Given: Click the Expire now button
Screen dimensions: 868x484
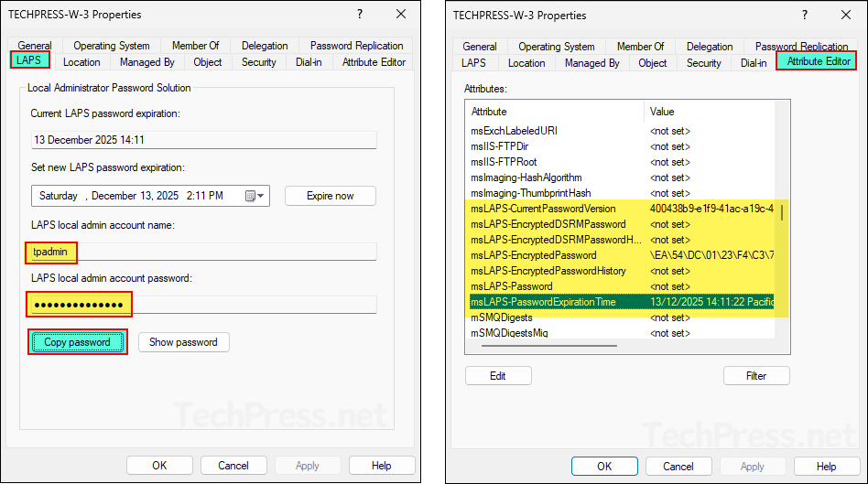Looking at the screenshot, I should pos(331,196).
